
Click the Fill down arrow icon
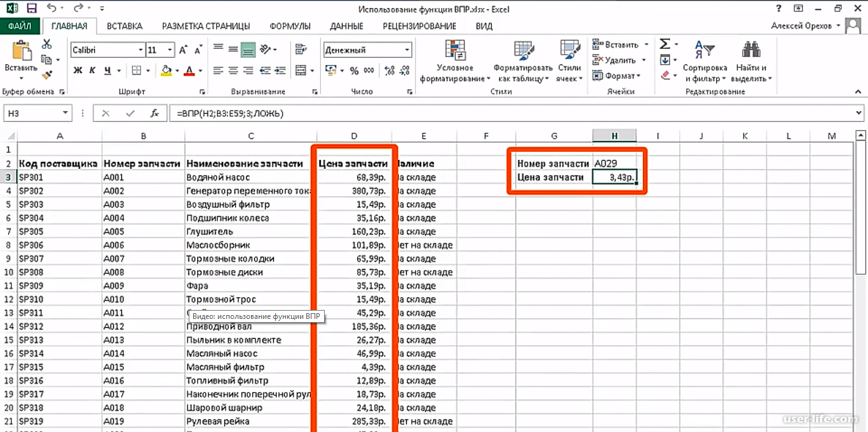(665, 60)
